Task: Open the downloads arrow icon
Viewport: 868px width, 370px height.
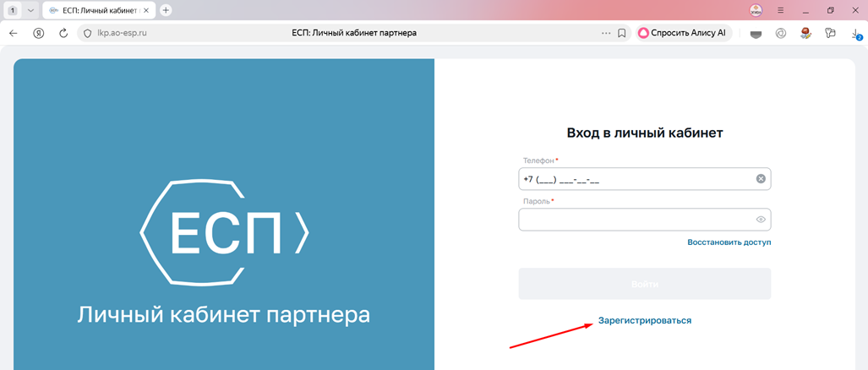Action: click(855, 34)
